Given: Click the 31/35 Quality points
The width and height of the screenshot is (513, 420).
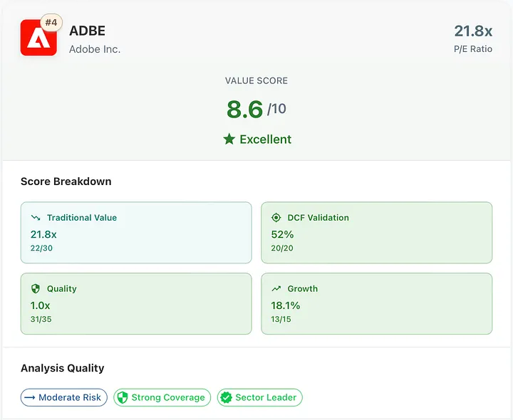Looking at the screenshot, I should (x=41, y=319).
